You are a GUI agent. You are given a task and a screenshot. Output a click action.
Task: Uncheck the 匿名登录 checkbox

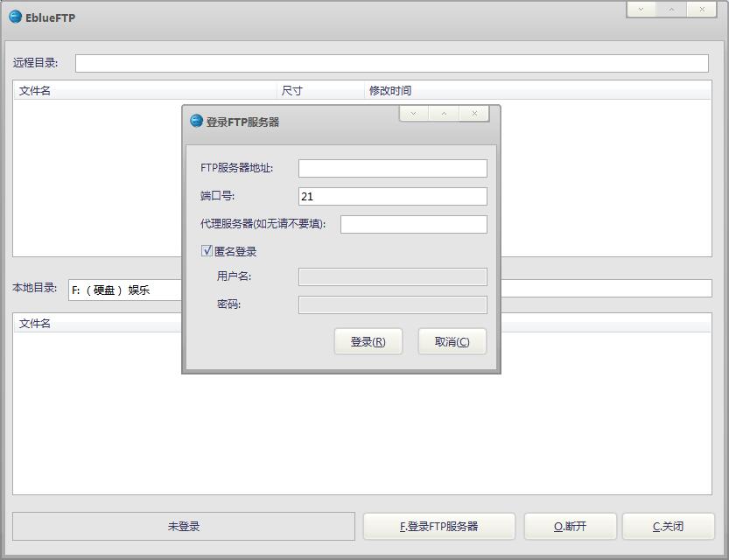pos(207,251)
